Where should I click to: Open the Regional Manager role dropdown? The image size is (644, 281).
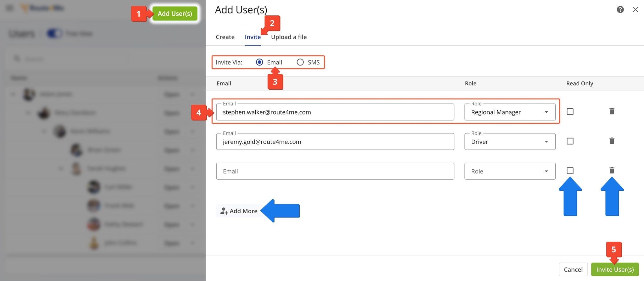510,112
